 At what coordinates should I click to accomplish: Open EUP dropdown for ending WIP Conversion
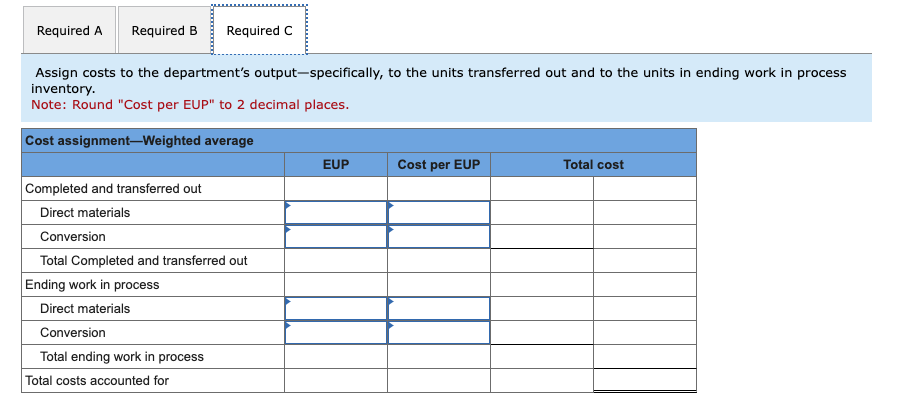336,333
